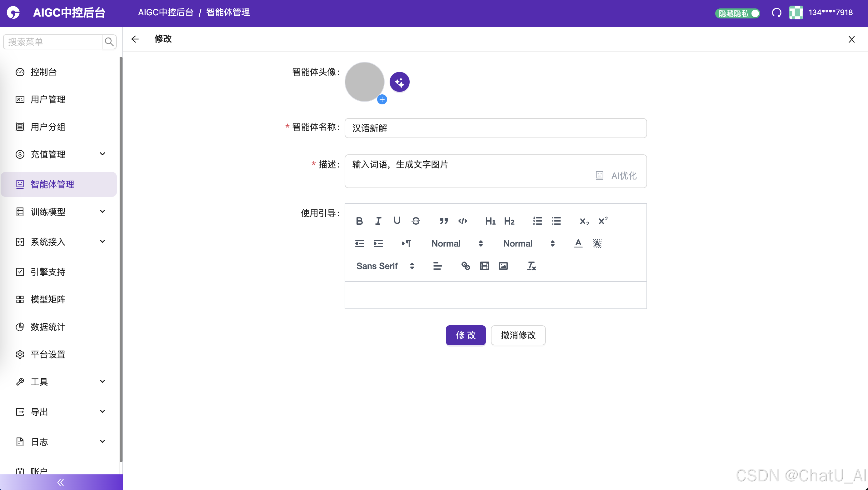The height and width of the screenshot is (490, 868).
Task: Open the first Normal size dropdown
Action: [456, 243]
